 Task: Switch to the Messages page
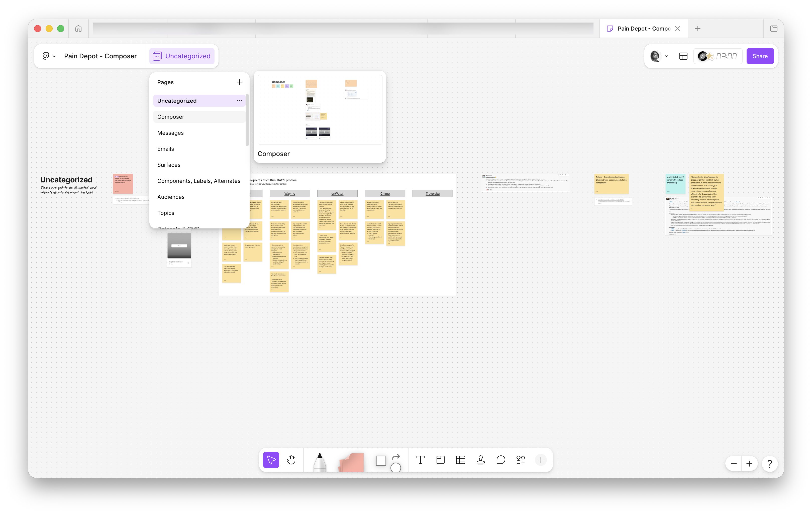point(199,133)
